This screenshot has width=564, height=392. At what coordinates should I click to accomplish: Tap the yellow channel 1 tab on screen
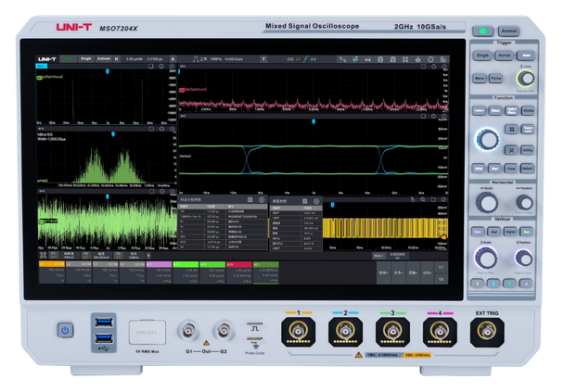[x=50, y=264]
